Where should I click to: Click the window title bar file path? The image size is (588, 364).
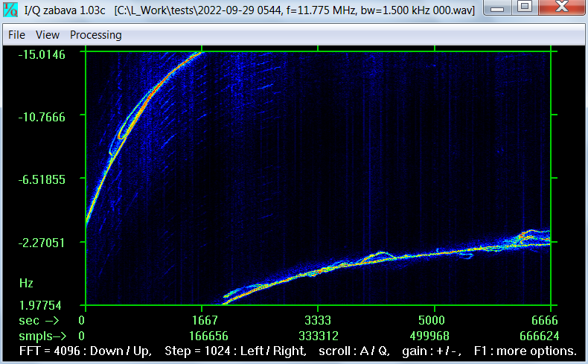click(295, 10)
